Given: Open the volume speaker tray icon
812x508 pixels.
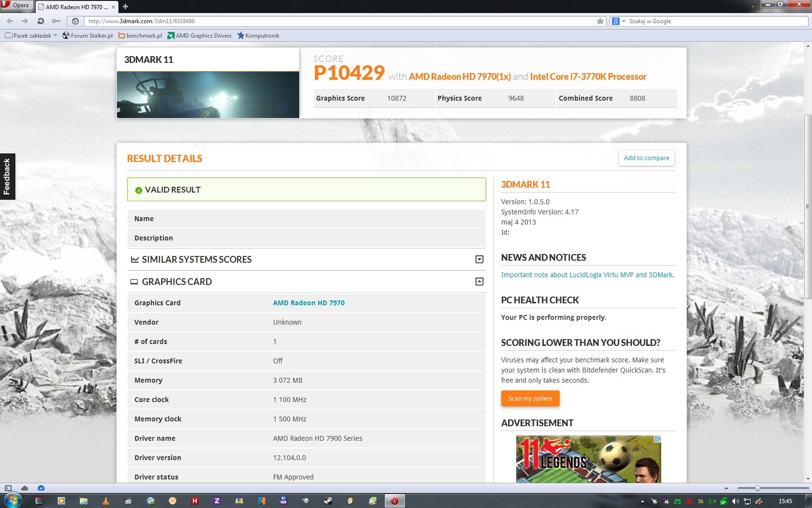Looking at the screenshot, I should coord(736,501).
